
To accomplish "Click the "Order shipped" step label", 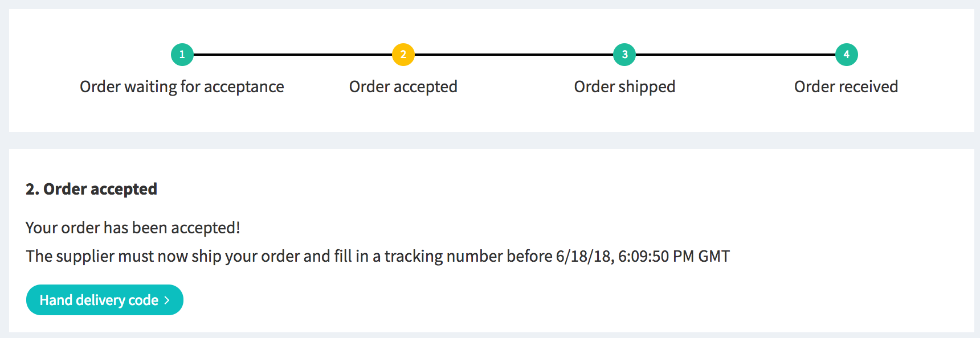I will [624, 86].
